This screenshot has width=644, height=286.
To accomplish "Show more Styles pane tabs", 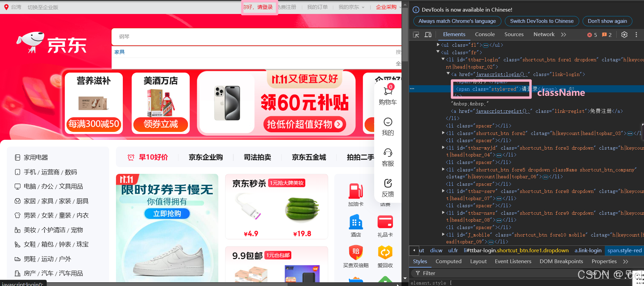I will tap(625, 261).
